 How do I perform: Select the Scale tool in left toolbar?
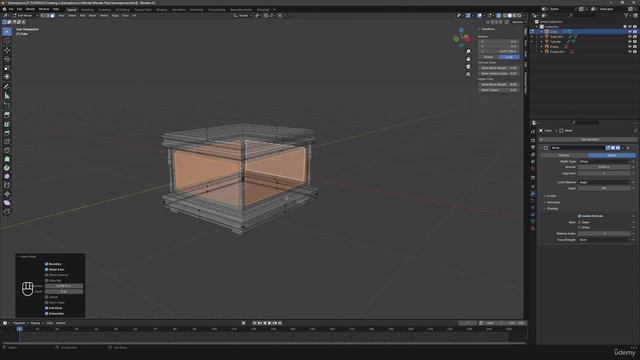tap(7, 68)
